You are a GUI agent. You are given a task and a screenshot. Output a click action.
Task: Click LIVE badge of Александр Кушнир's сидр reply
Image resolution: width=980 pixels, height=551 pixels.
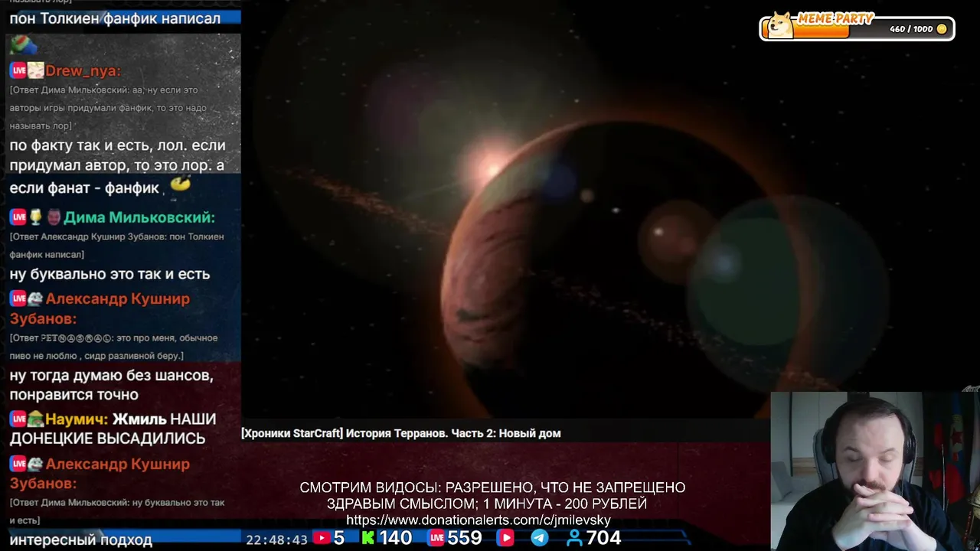coord(18,298)
